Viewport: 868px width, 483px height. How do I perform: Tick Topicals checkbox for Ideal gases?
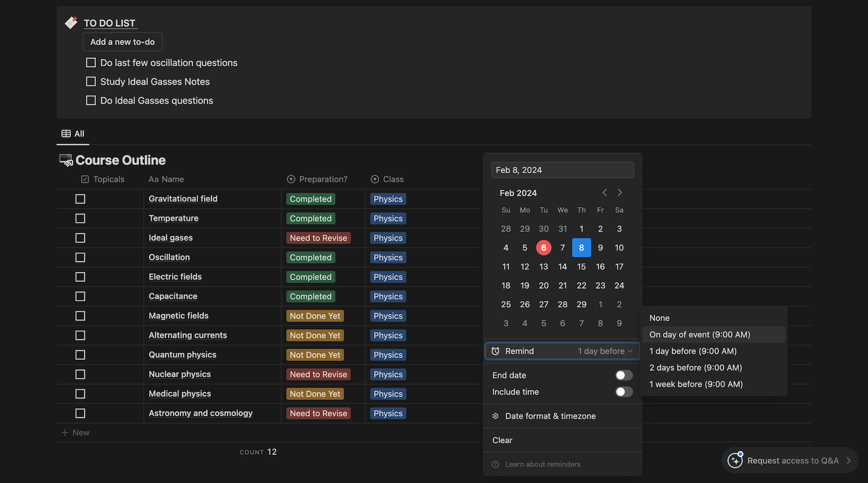tap(80, 238)
